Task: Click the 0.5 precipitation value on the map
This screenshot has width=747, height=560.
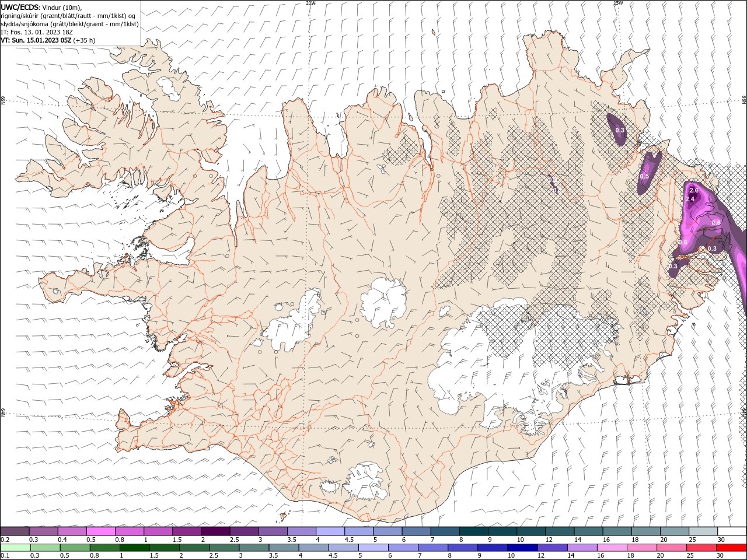Action: (644, 176)
